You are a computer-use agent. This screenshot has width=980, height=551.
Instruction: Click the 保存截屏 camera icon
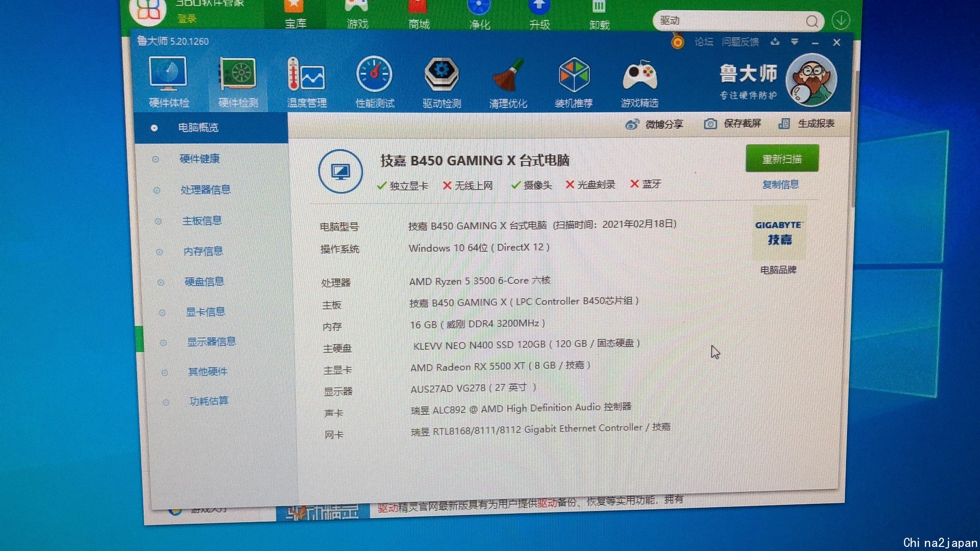(x=710, y=123)
